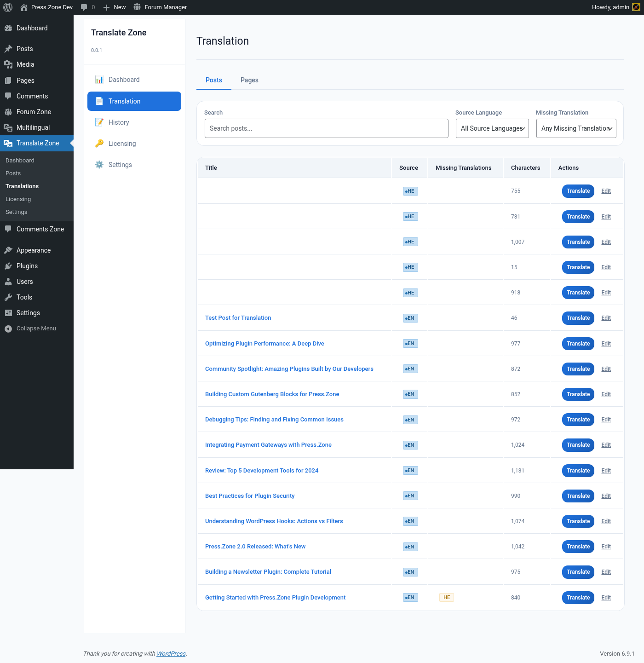The image size is (644, 663).
Task: Translate the Getting Started with Press.Zone post
Action: point(578,598)
